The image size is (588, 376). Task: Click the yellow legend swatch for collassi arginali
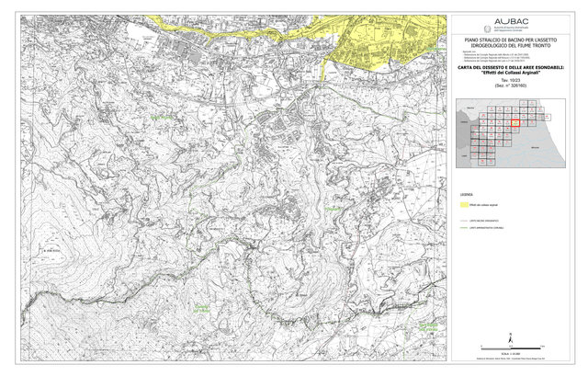[x=464, y=205]
